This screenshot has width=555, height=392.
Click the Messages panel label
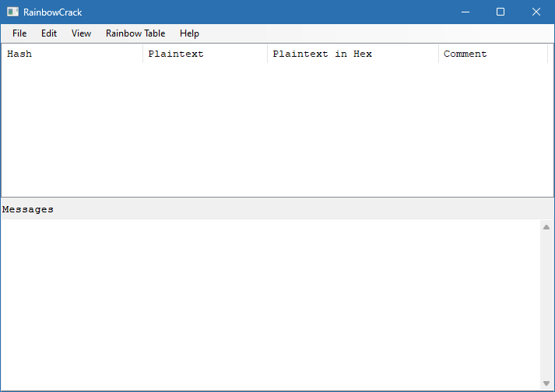tap(27, 209)
